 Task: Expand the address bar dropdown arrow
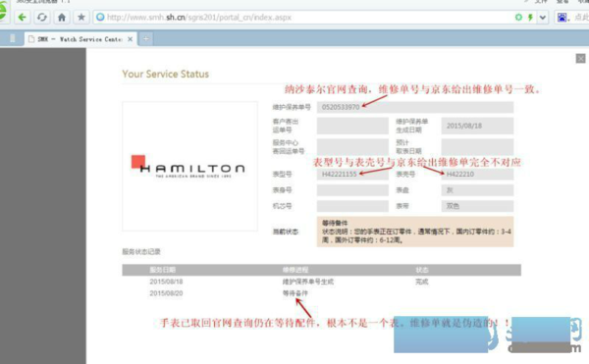[543, 18]
